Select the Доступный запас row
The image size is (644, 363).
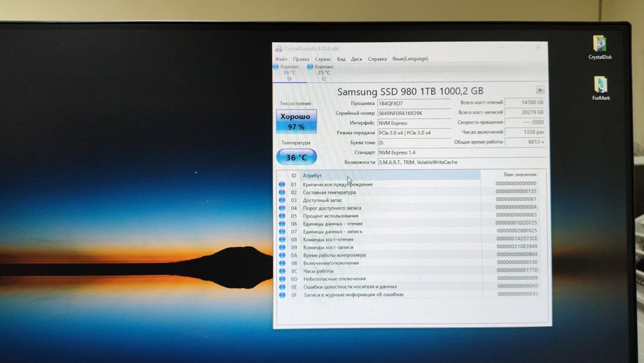point(409,200)
